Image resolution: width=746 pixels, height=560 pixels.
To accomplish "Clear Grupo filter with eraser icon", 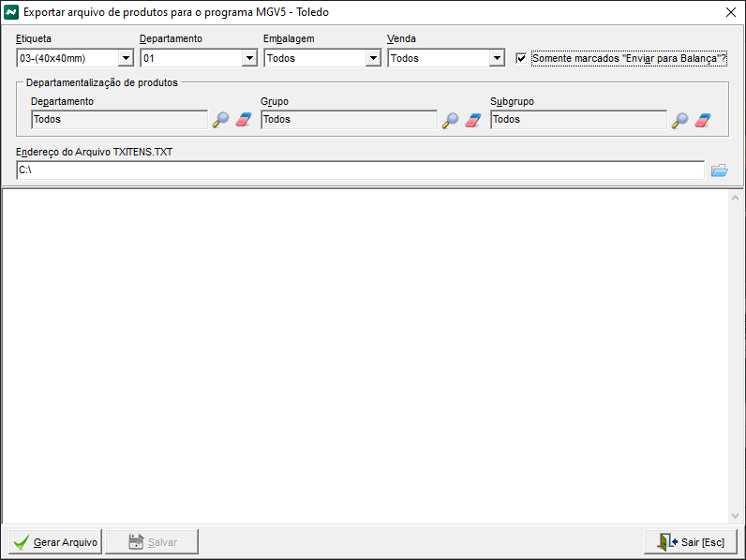I will 473,120.
